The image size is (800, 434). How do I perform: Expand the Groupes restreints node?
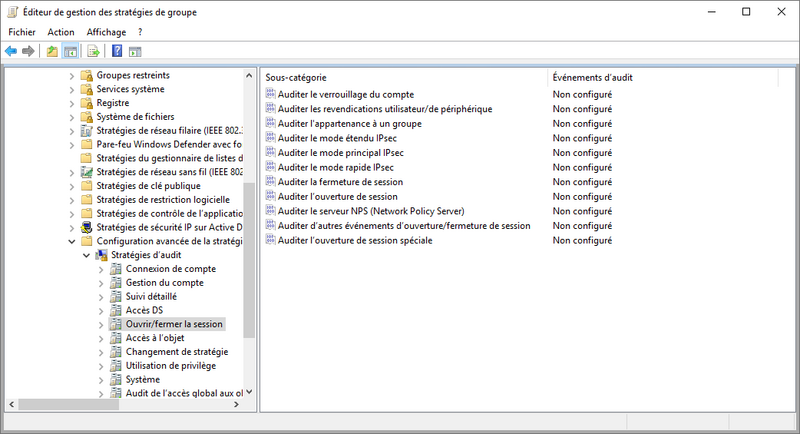point(71,75)
